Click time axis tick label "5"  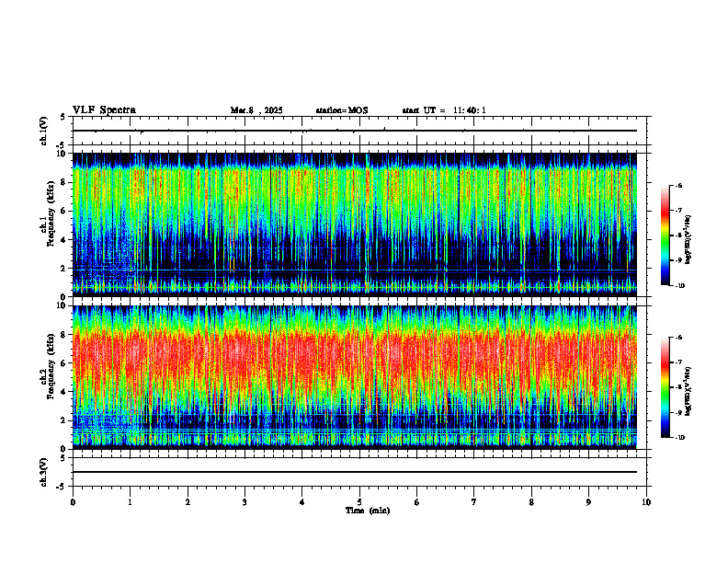(x=359, y=502)
